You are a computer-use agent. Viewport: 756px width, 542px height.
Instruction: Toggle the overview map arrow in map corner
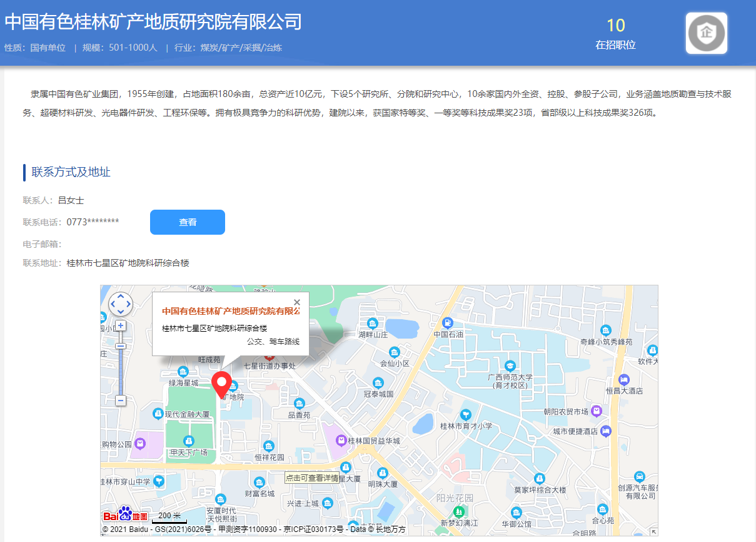[653, 532]
